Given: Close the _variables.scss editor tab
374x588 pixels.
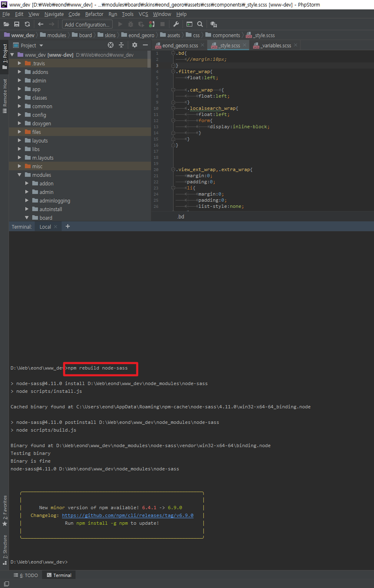Looking at the screenshot, I should coord(296,45).
